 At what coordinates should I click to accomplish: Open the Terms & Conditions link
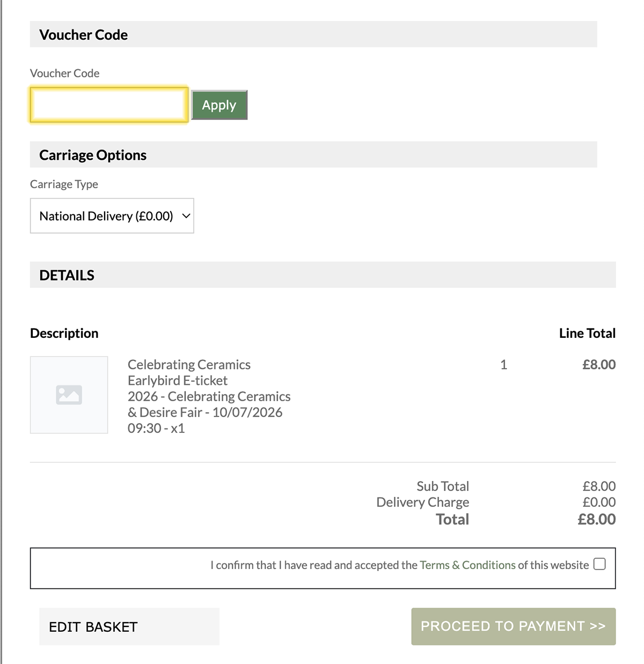click(x=467, y=565)
